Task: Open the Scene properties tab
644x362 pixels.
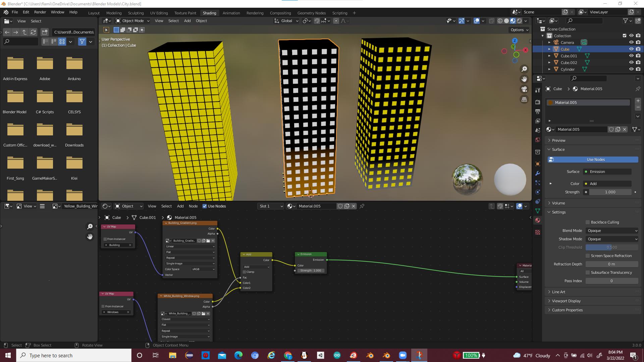Action: click(x=538, y=130)
